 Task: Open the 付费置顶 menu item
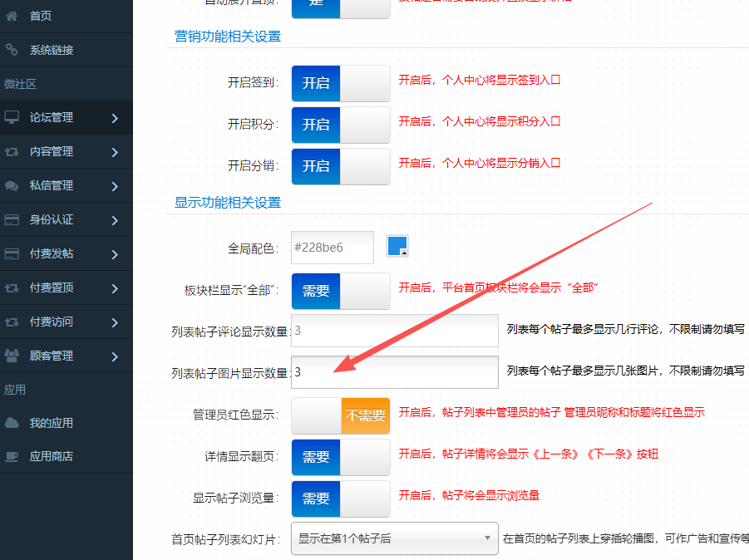pyautogui.click(x=52, y=288)
